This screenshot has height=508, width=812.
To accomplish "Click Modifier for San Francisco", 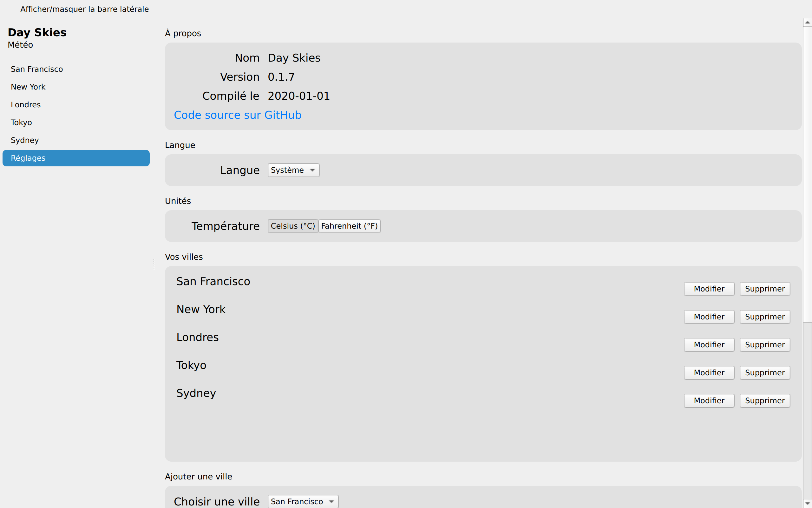I will 709,289.
